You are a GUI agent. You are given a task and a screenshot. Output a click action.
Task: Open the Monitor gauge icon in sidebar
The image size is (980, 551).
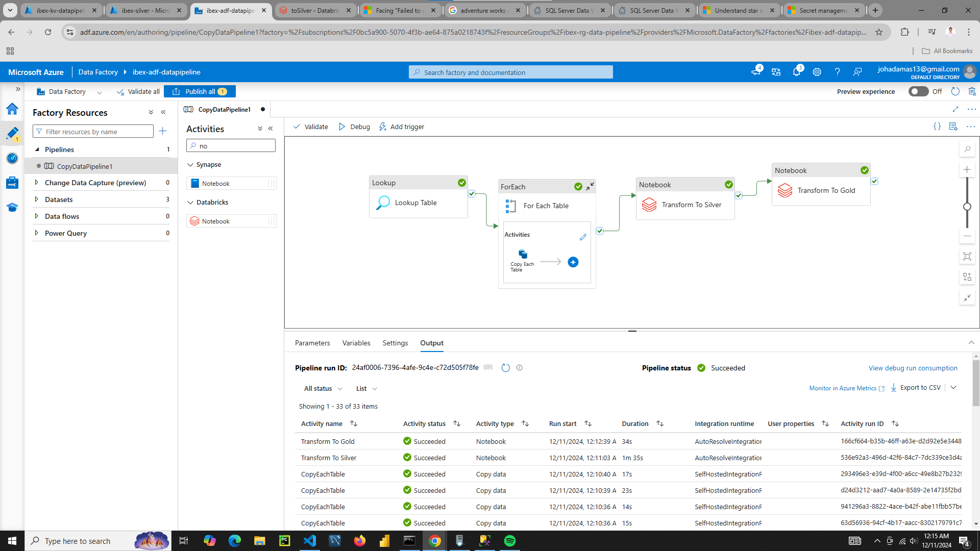click(x=12, y=158)
